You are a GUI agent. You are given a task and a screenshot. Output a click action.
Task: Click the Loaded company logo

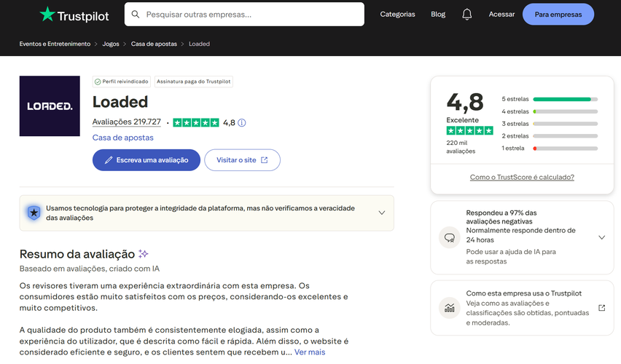(x=50, y=106)
